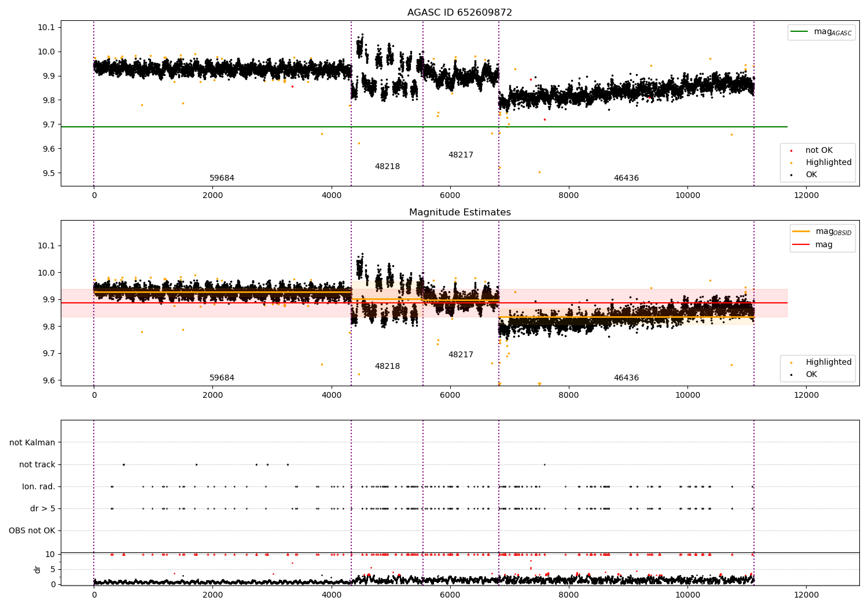Click x-tick 0 under the top plot
868x608 pixels.
coord(94,195)
